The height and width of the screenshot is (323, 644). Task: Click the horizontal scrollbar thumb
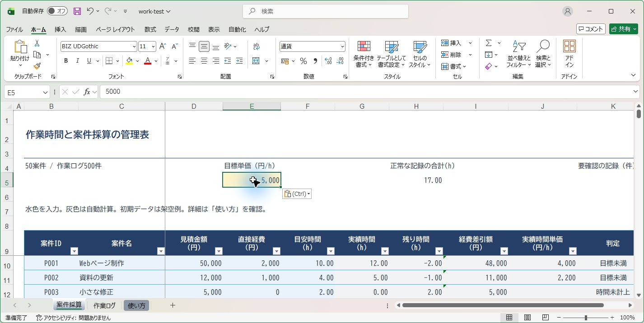503,305
